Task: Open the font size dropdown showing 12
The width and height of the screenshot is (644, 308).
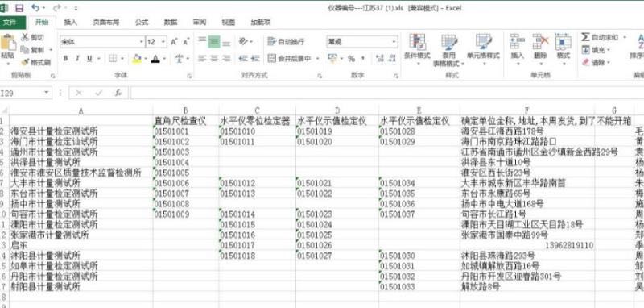Action: tap(163, 42)
